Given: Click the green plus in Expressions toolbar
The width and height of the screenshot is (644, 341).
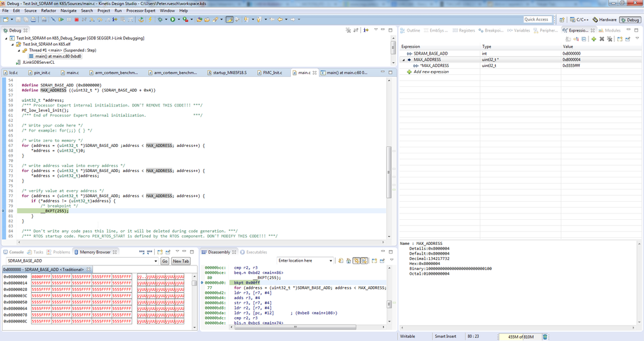Looking at the screenshot, I should (593, 39).
